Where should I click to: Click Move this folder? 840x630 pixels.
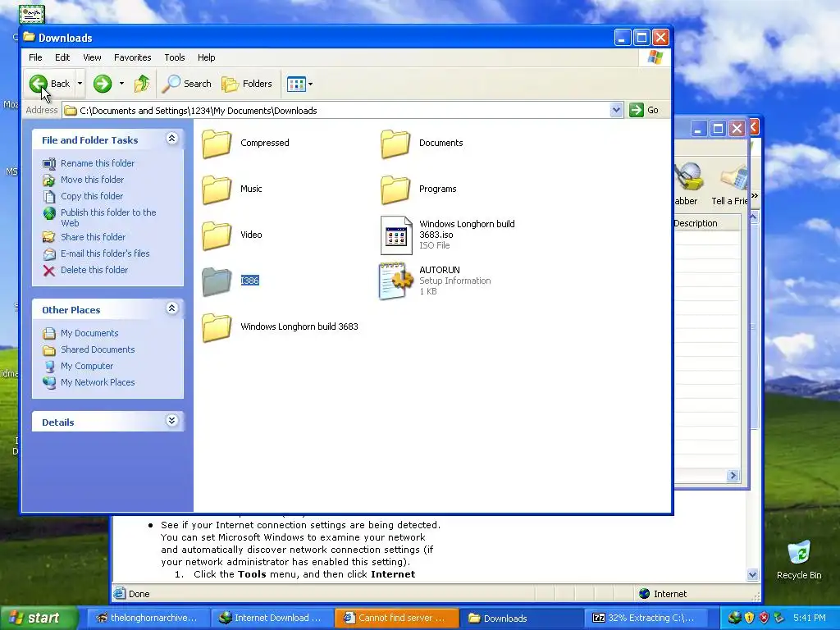point(92,180)
